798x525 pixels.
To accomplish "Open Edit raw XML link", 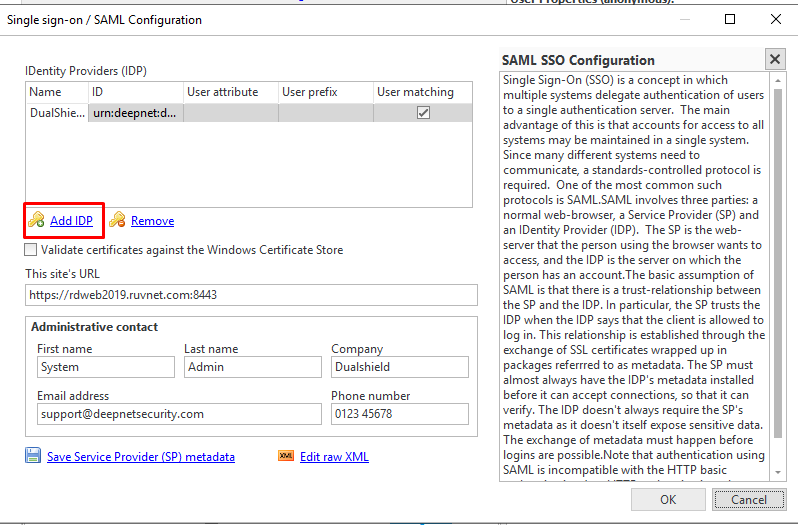I will tap(334, 457).
